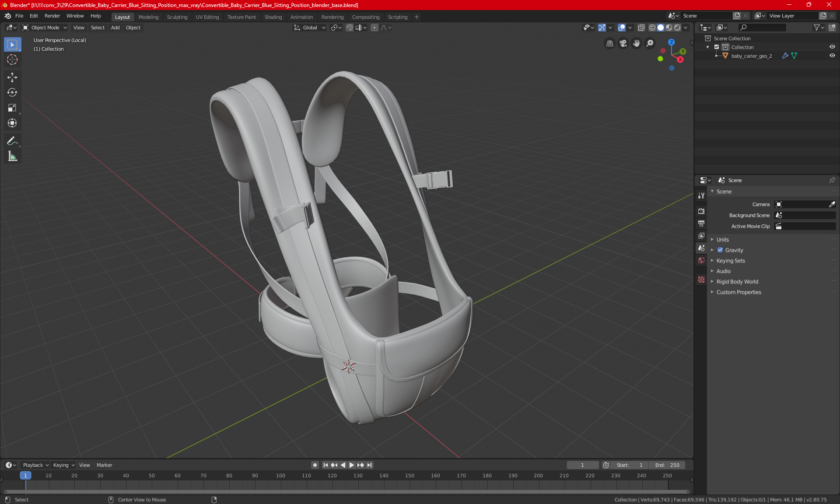Open the Tool properties tab
The image size is (840, 504).
tap(701, 196)
